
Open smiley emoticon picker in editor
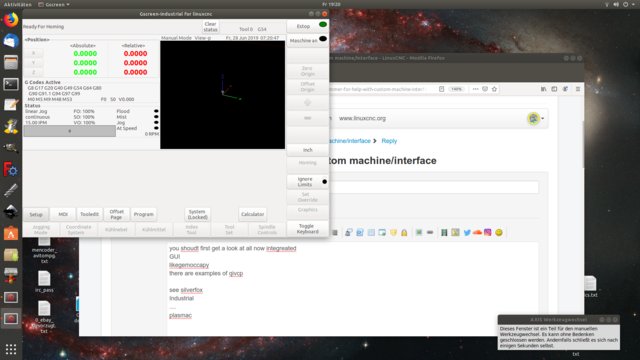499,233
